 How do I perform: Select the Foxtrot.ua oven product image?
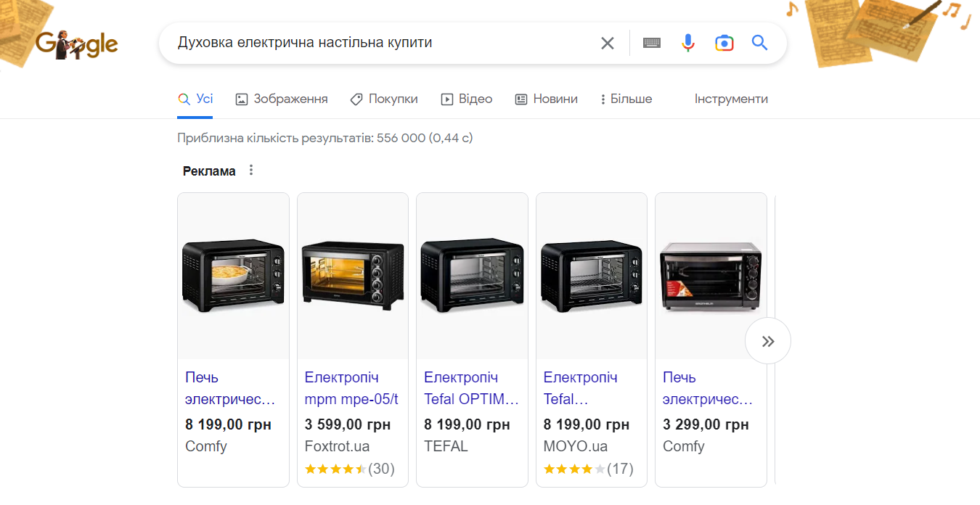[x=353, y=276]
